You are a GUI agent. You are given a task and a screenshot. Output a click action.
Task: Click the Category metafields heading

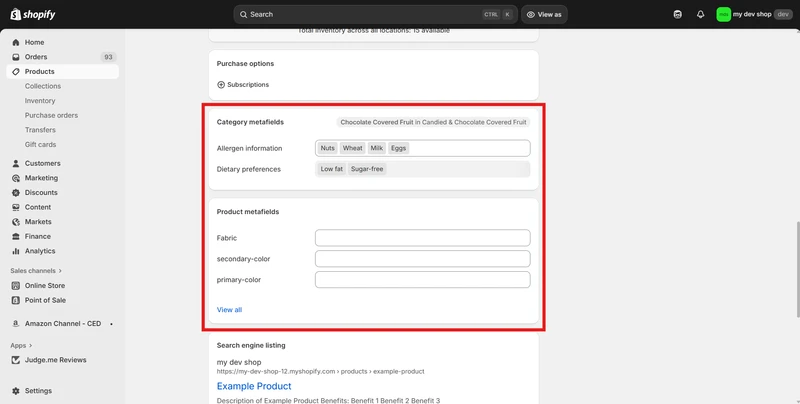click(x=250, y=122)
